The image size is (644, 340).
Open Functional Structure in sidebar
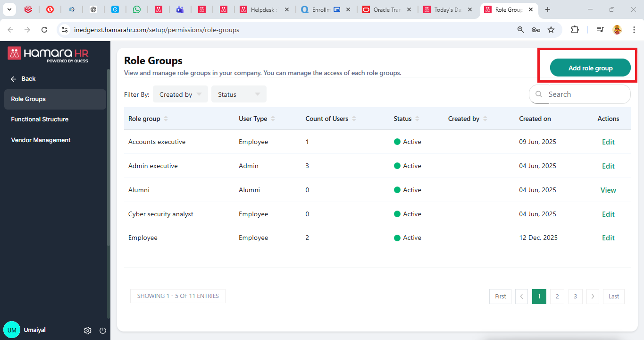pos(40,119)
